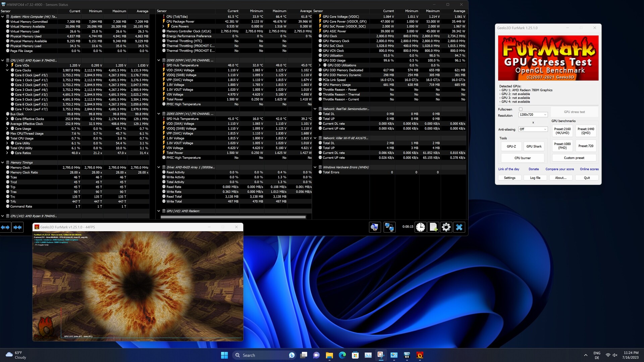The image size is (644, 362).
Task: Click the horizontal scrollbar in sensor panel
Action: pos(233,217)
